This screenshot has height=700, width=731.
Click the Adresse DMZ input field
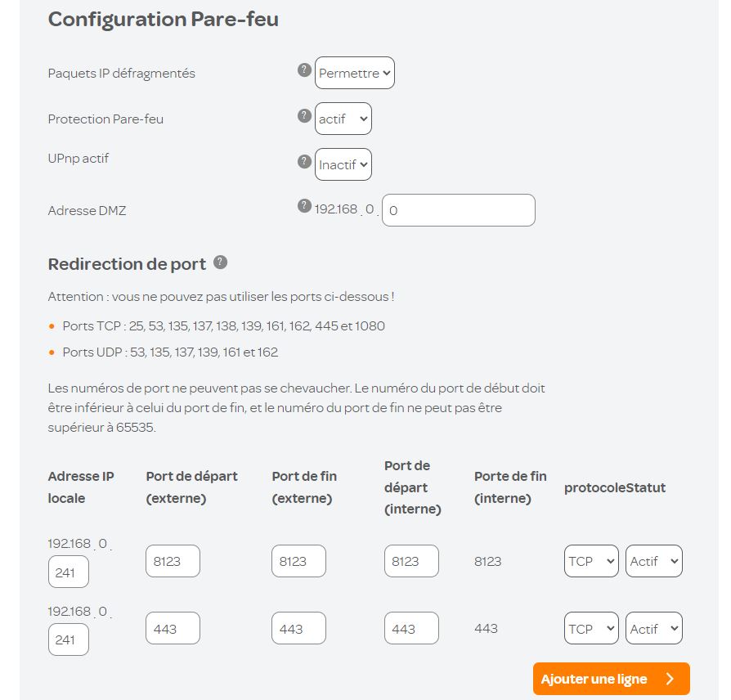pos(458,210)
